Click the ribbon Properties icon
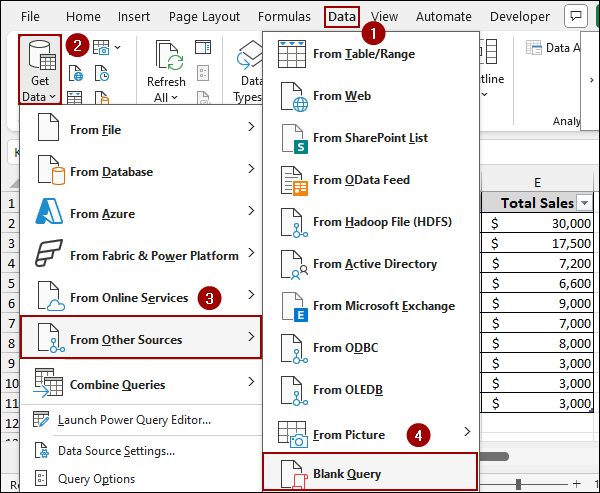 203,73
